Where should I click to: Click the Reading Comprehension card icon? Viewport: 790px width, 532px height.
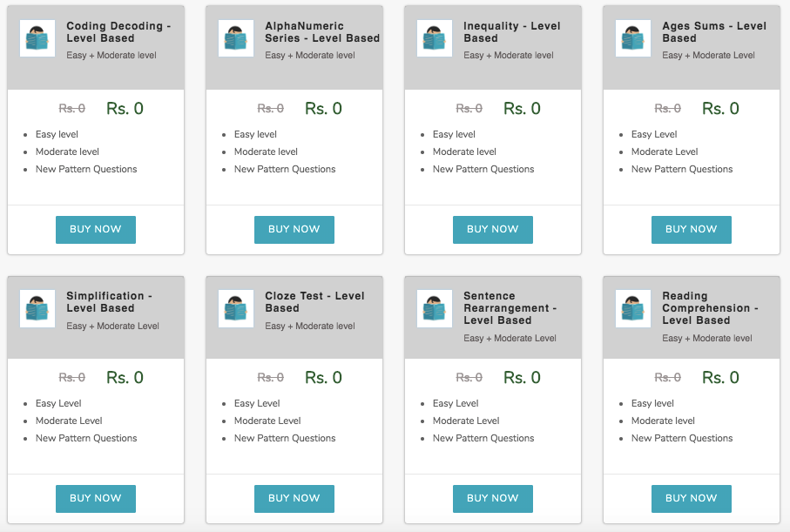[633, 308]
